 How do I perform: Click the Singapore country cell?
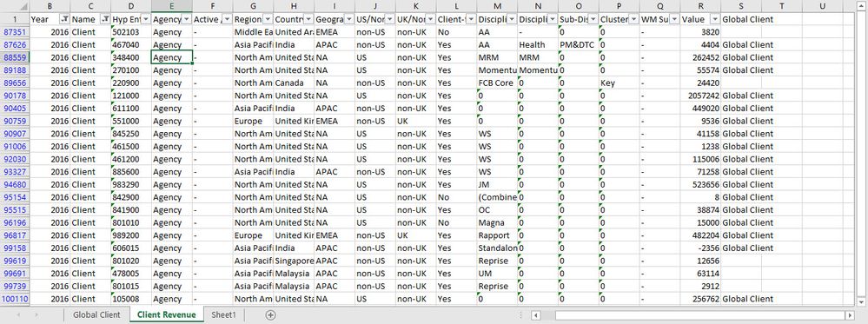(x=294, y=261)
